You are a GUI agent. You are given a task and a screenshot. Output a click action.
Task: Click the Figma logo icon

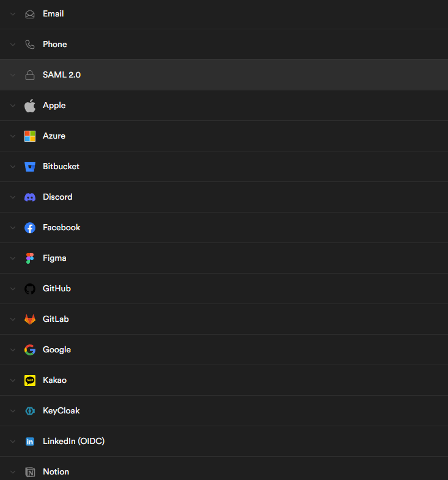[30, 258]
